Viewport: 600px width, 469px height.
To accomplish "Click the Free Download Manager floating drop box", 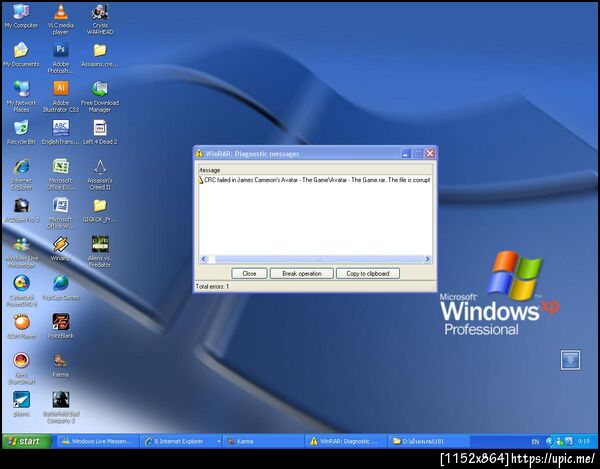I will pyautogui.click(x=570, y=360).
